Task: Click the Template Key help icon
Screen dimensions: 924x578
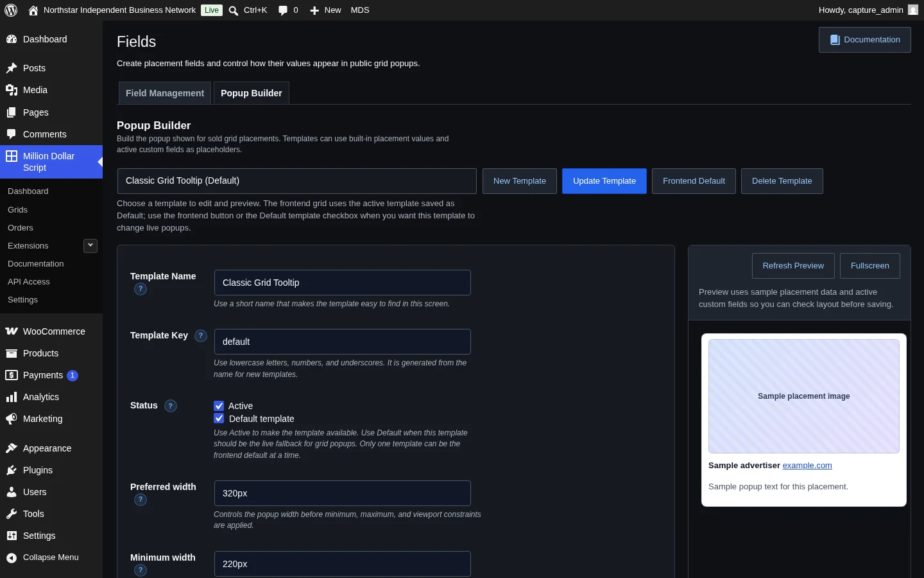Action: (201, 336)
